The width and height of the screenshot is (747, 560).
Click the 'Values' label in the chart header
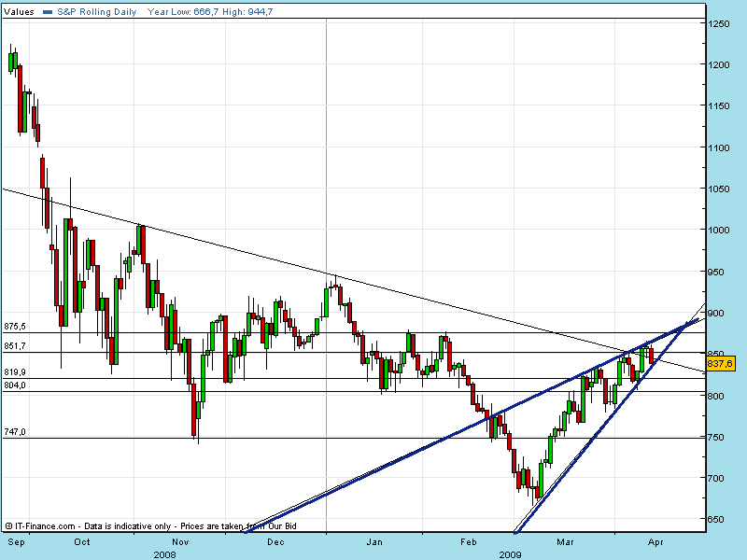point(19,12)
